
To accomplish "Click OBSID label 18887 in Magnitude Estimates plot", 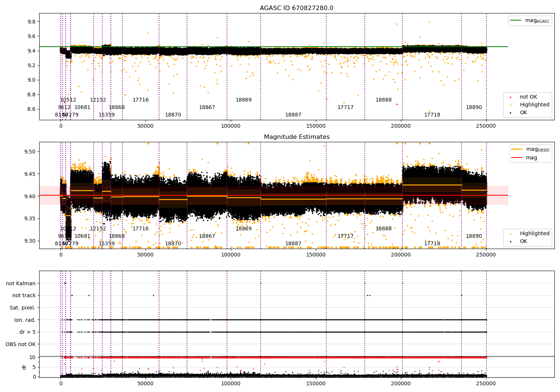I will (x=293, y=244).
